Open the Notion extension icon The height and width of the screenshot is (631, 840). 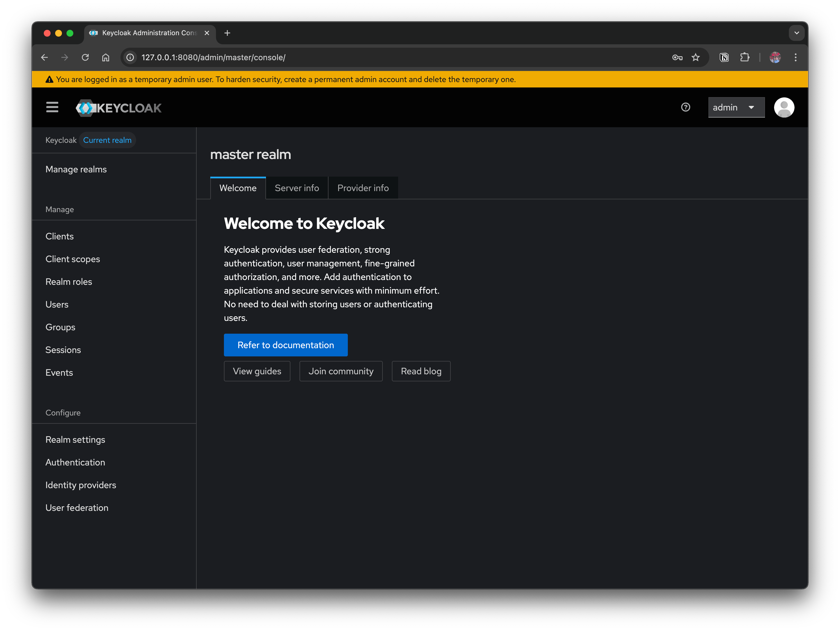pyautogui.click(x=724, y=57)
